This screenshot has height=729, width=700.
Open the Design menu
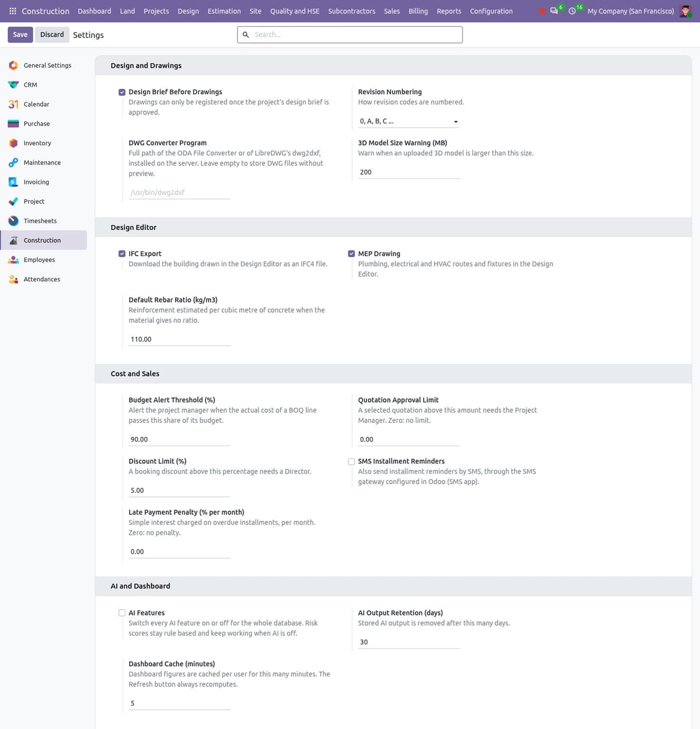(188, 11)
